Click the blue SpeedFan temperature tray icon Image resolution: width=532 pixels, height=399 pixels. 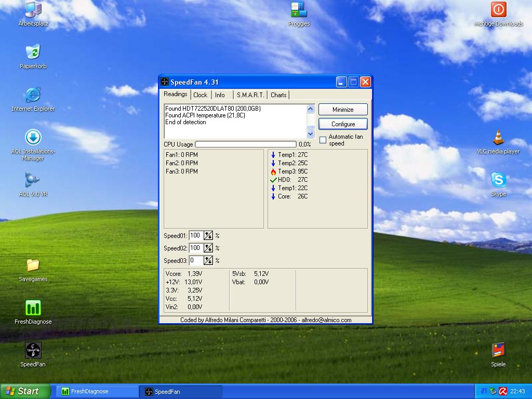click(484, 392)
